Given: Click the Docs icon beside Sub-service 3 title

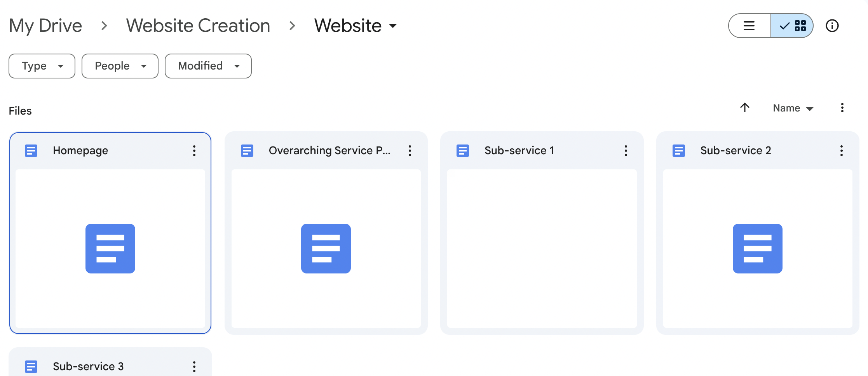Looking at the screenshot, I should tap(31, 367).
